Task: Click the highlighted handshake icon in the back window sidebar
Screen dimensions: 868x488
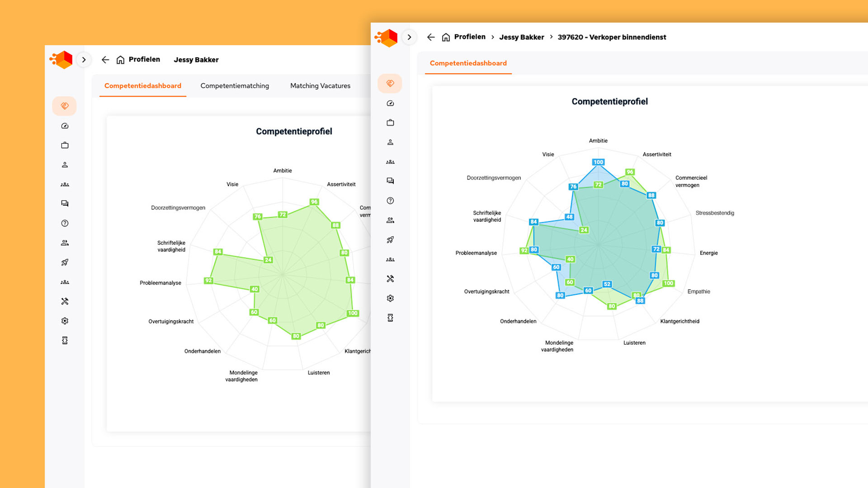Action: 65,106
